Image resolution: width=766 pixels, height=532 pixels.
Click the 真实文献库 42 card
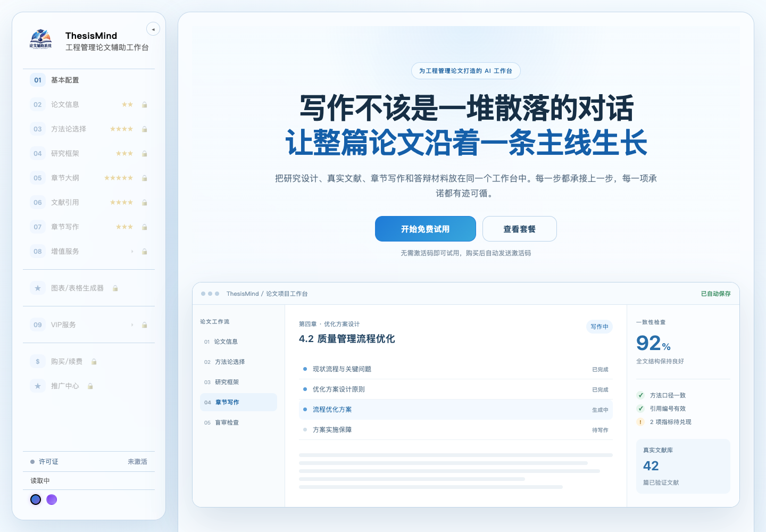pos(683,466)
